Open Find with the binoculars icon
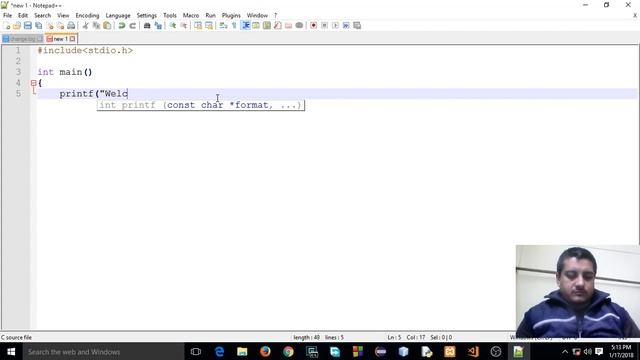The height and width of the screenshot is (360, 640). pyautogui.click(x=147, y=26)
